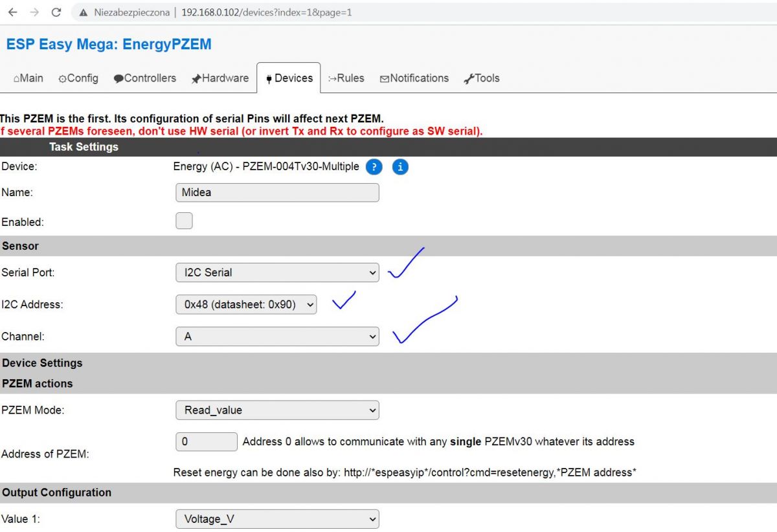Image resolution: width=777 pixels, height=532 pixels.
Task: Click the browser address bar URL
Action: click(266, 12)
